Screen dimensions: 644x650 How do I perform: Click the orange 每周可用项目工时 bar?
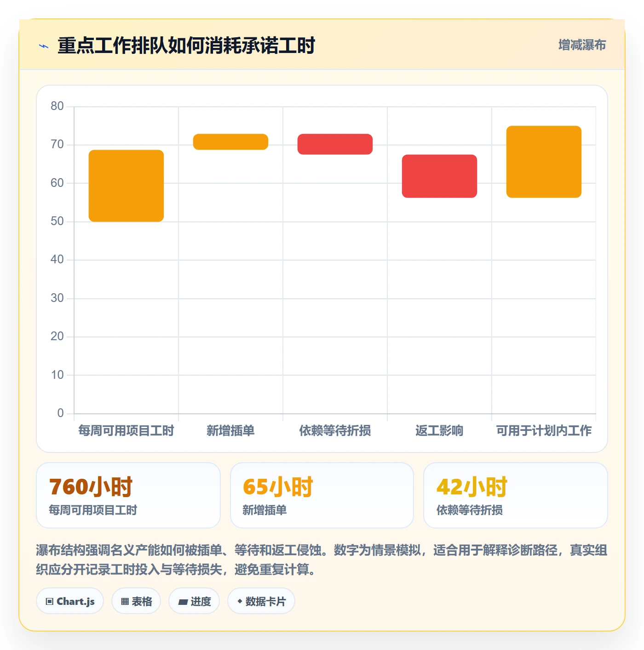point(126,186)
